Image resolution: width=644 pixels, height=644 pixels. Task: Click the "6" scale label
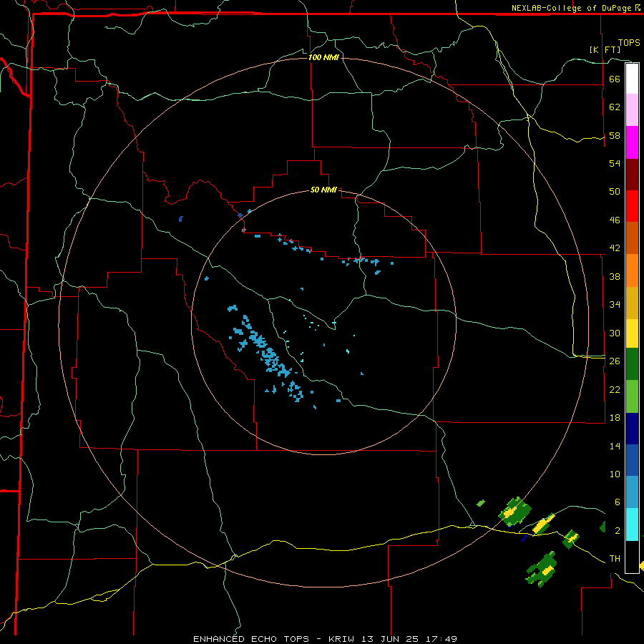[x=617, y=502]
